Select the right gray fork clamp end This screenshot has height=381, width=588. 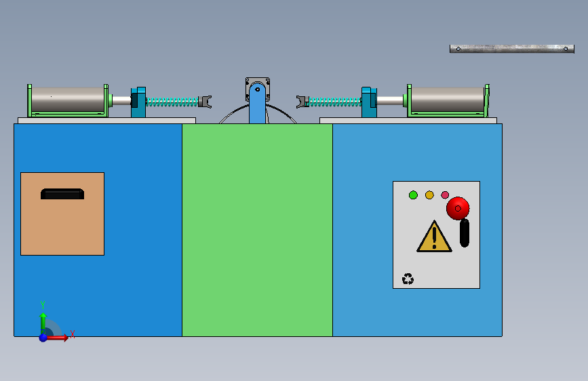pyautogui.click(x=302, y=102)
